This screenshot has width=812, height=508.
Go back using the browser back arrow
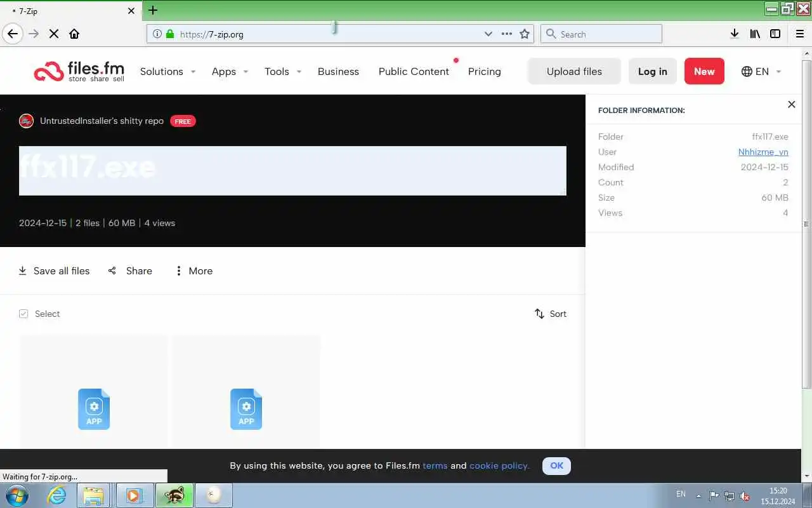13,34
